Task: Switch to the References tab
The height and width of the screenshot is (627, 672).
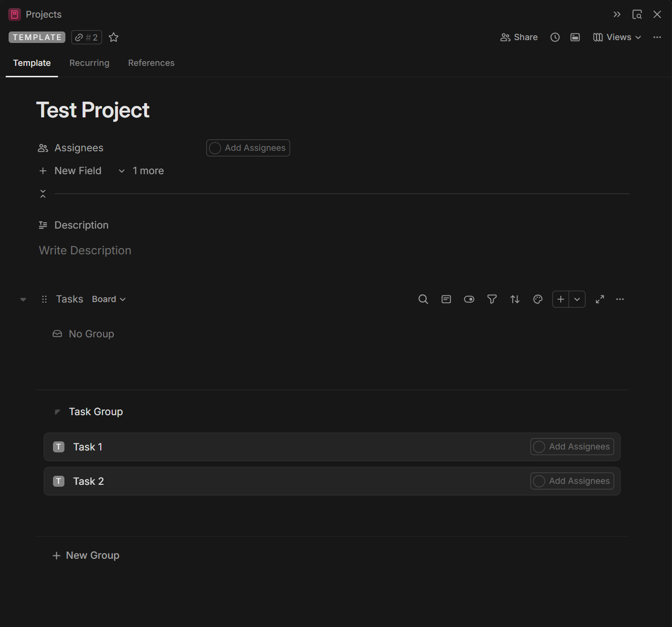Action: click(x=151, y=63)
